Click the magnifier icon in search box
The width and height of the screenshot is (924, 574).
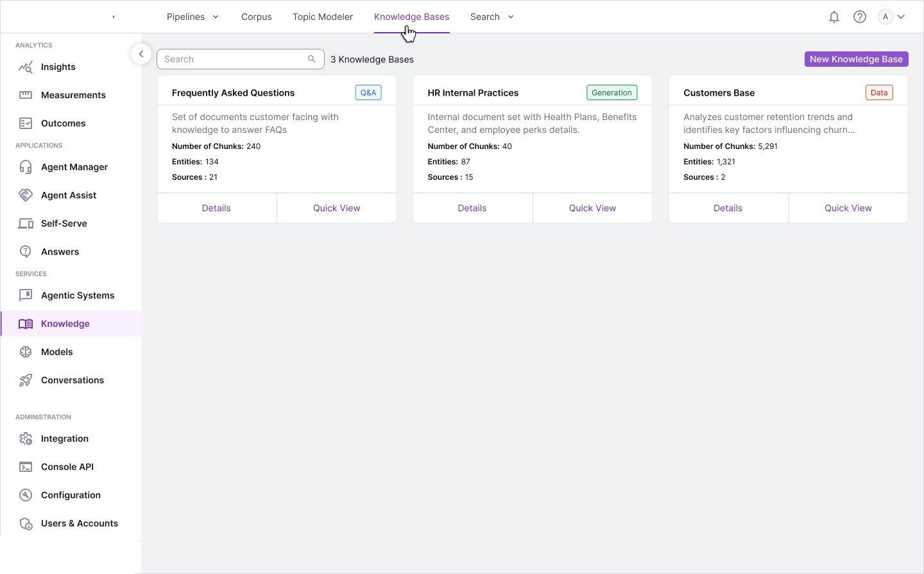[312, 59]
